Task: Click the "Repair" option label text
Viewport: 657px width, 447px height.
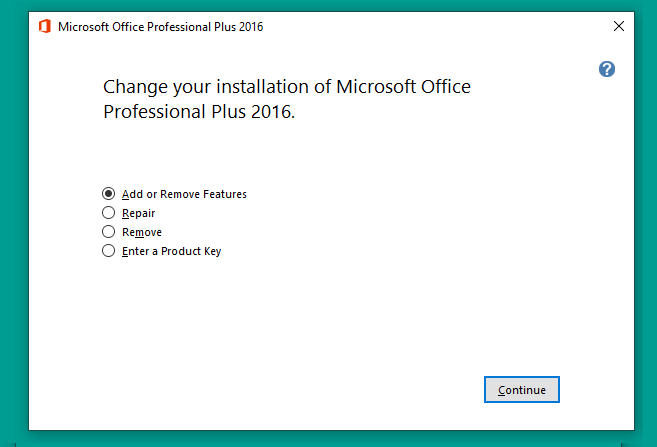Action: point(138,213)
